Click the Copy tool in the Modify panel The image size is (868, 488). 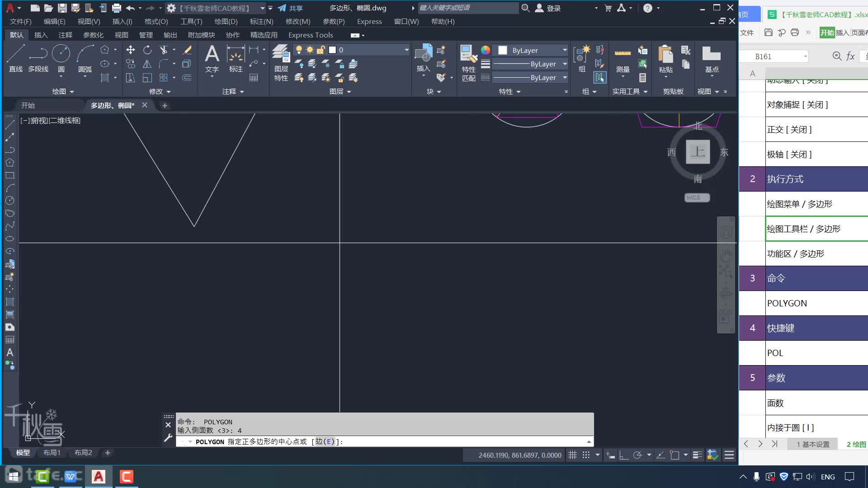[131, 64]
